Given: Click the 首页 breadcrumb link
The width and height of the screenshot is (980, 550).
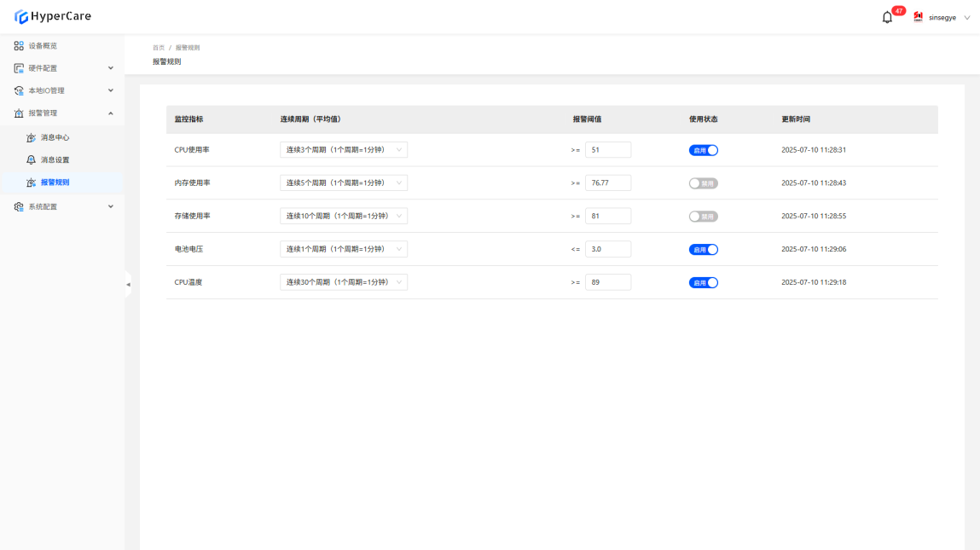Looking at the screenshot, I should click(158, 48).
